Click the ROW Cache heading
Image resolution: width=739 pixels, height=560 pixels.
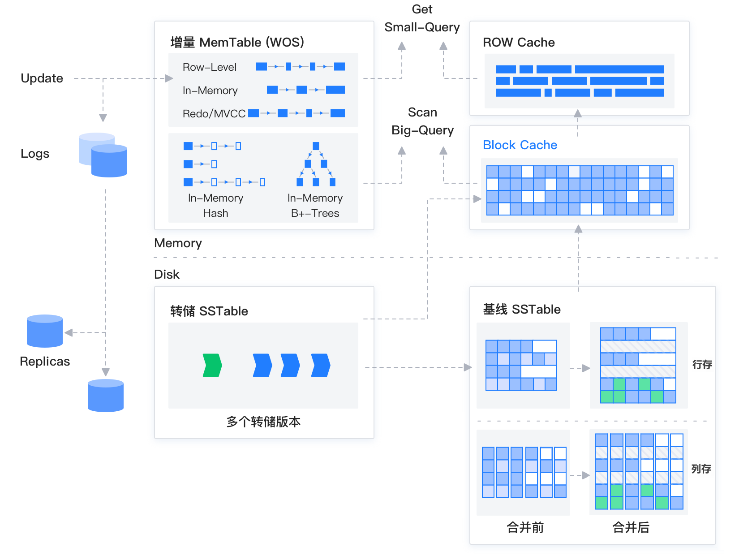[519, 43]
